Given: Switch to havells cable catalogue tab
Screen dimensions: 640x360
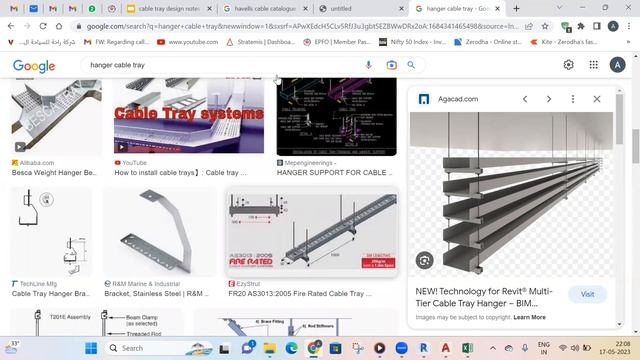Looking at the screenshot, I should (x=265, y=9).
